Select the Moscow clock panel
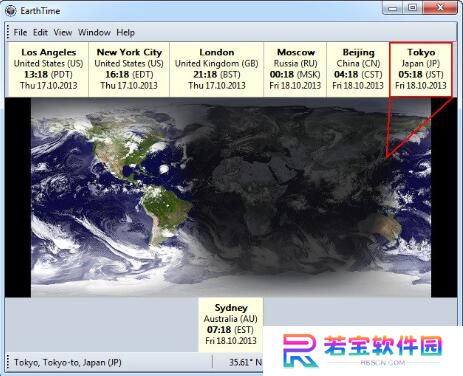 tap(295, 69)
